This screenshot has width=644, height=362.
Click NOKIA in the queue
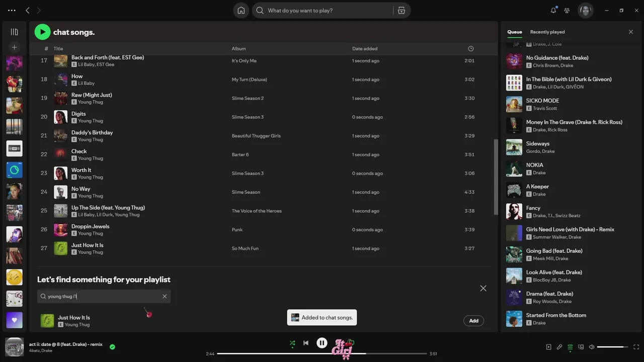pyautogui.click(x=534, y=165)
